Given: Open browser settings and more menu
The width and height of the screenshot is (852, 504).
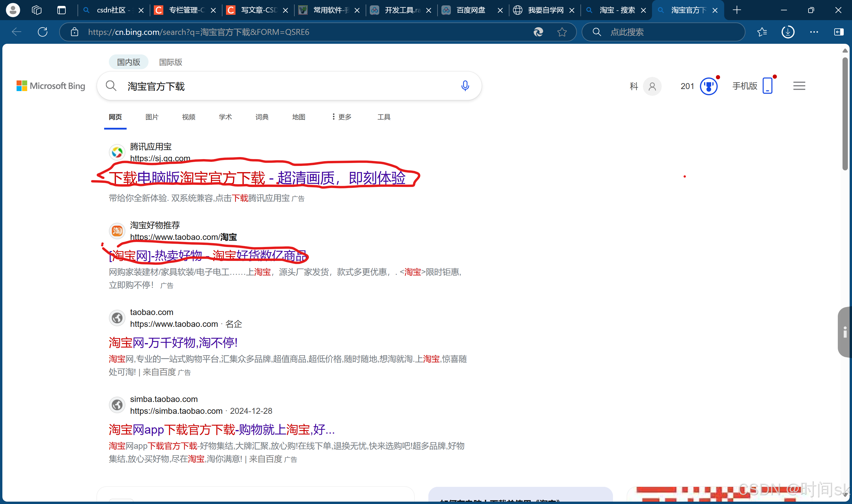Looking at the screenshot, I should [x=814, y=32].
